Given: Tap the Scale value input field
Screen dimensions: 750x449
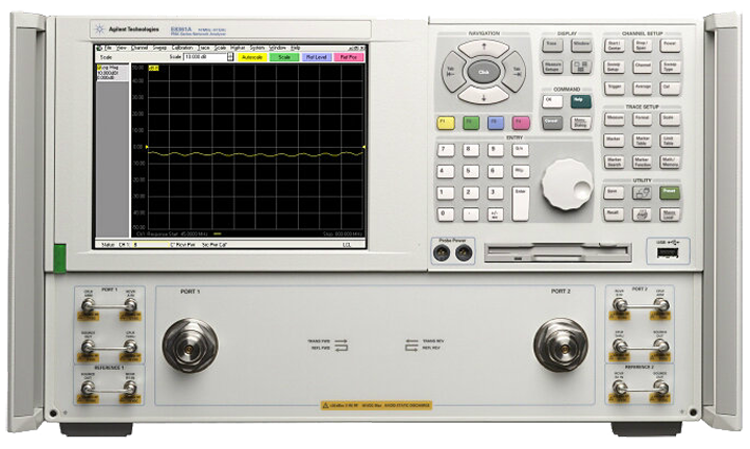Looking at the screenshot, I should [205, 57].
